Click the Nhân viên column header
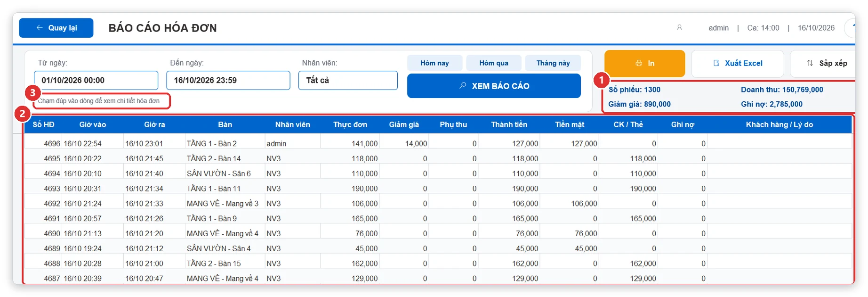Viewport: 868px width, 297px height. coord(293,124)
